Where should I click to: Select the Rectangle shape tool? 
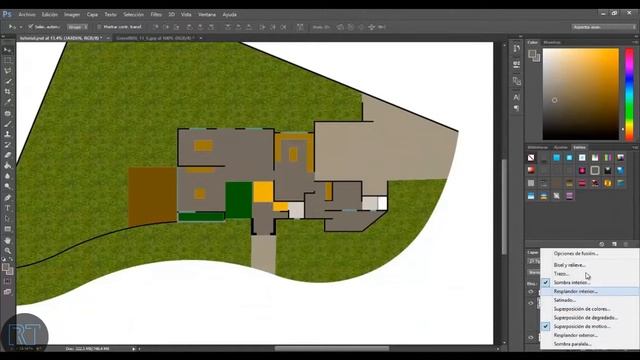(7, 229)
